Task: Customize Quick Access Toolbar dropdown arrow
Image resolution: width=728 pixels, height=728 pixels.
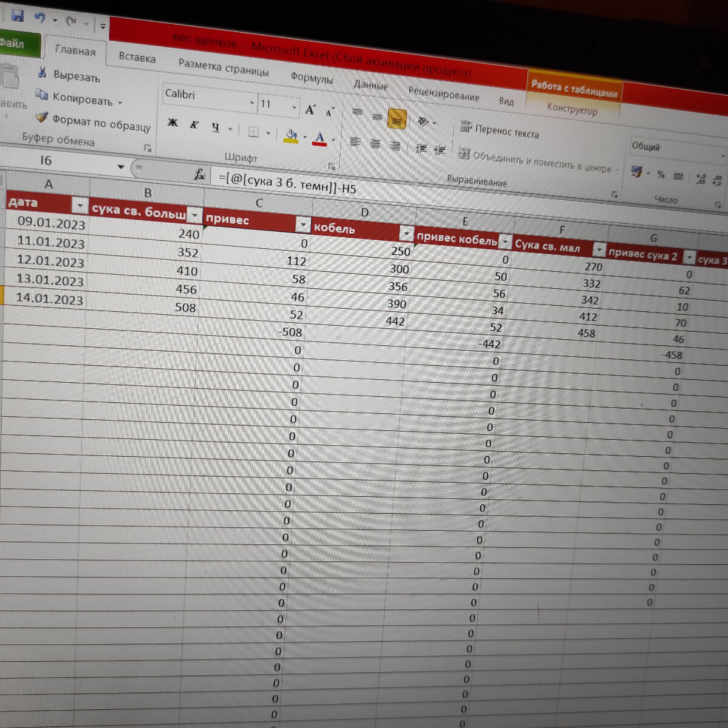Action: click(102, 26)
